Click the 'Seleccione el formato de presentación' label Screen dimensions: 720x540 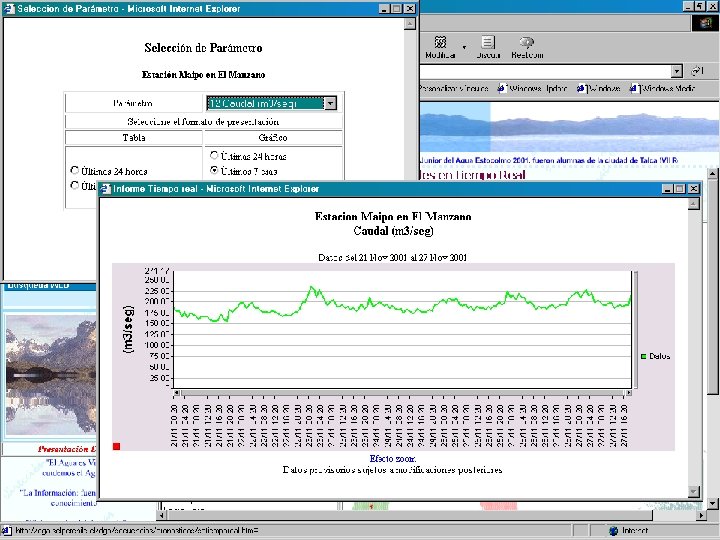(x=203, y=122)
